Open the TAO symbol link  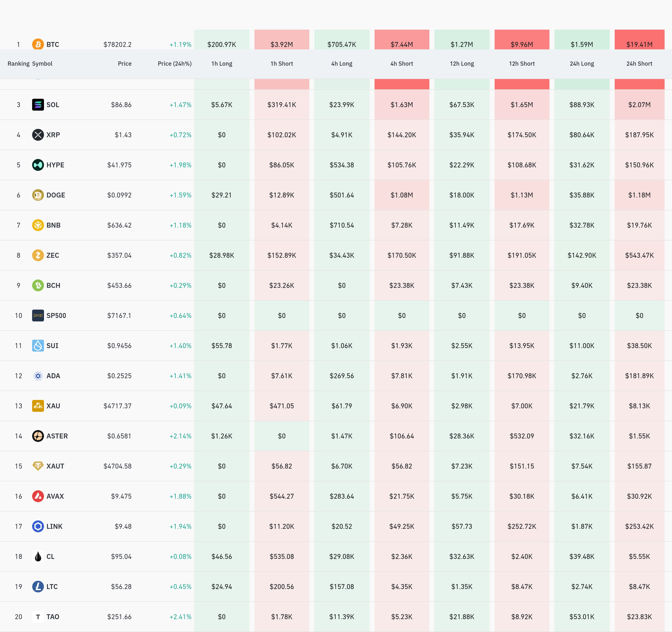53,617
